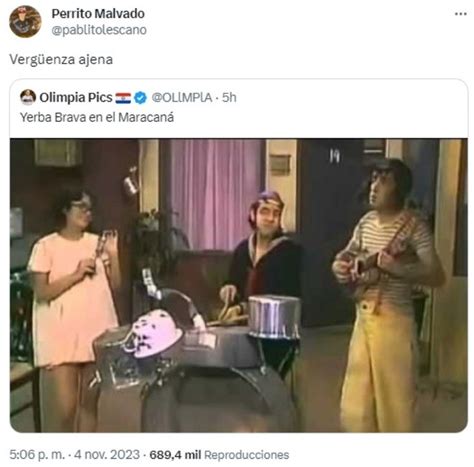
Task: Open the @pablitolescano handle
Action: tap(99, 30)
